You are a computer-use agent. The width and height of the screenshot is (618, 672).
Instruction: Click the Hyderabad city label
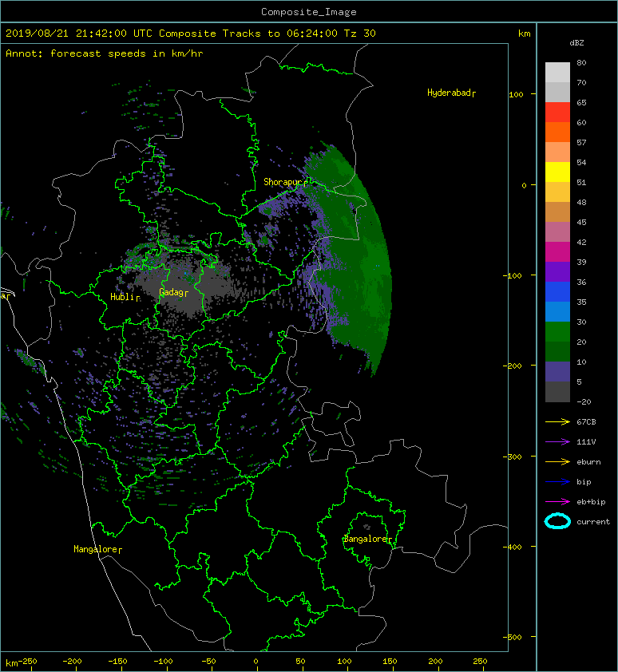[x=451, y=93]
